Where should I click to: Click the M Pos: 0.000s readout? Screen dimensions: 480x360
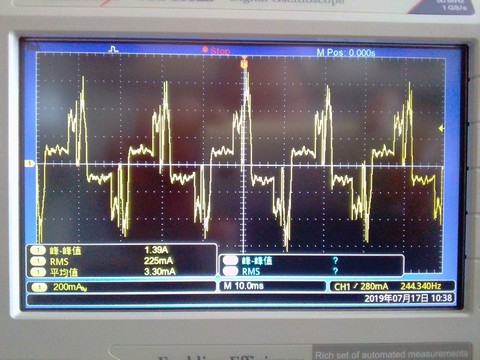click(346, 53)
